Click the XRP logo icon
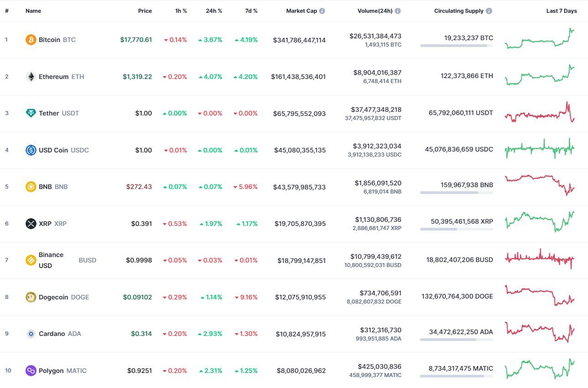This screenshot has height=388, width=588. click(x=31, y=224)
